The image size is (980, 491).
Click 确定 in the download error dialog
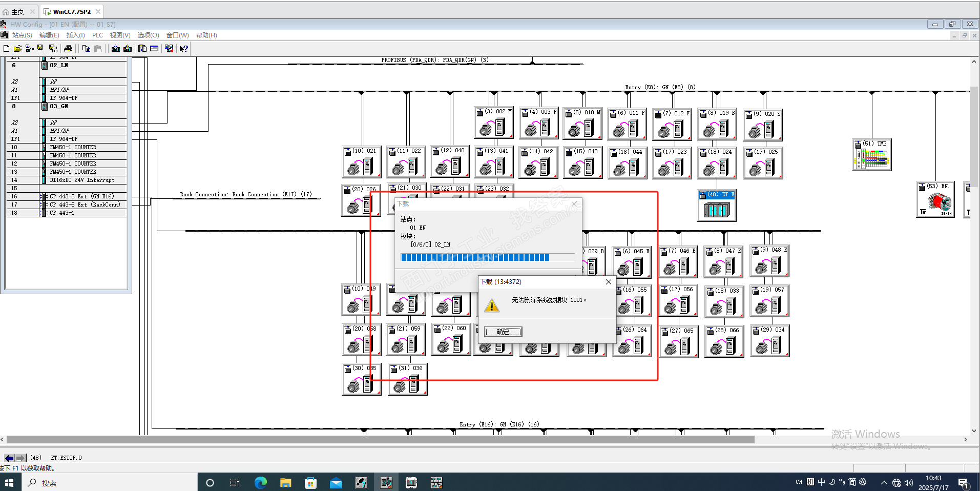tap(503, 332)
